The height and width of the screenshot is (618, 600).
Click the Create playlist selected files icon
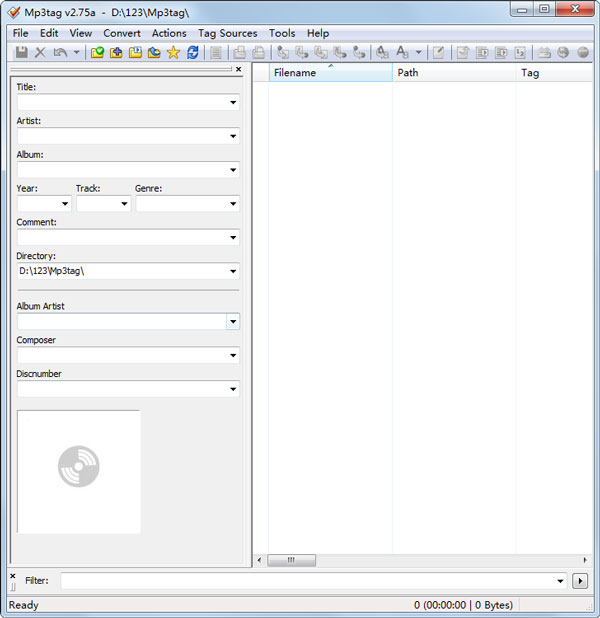(x=501, y=52)
